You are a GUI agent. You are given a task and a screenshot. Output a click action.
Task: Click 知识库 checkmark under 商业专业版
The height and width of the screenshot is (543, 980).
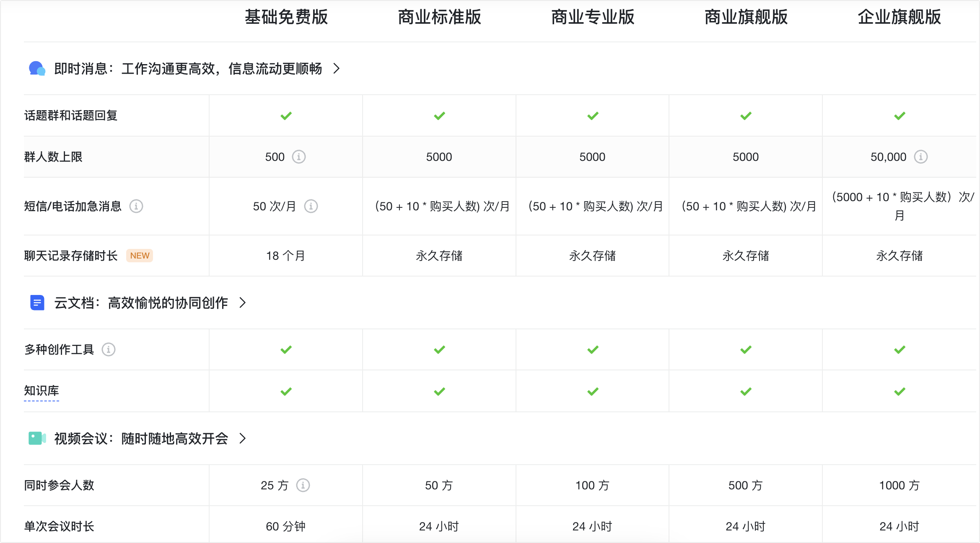[x=593, y=391]
